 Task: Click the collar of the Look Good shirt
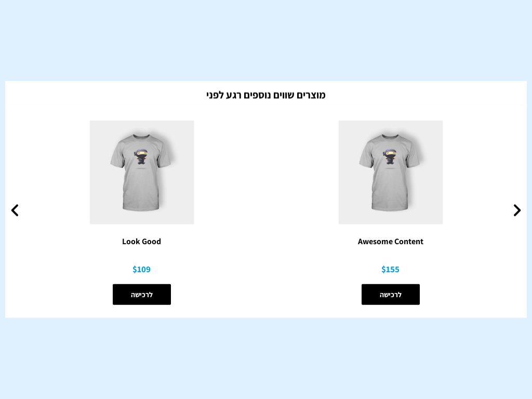[141, 137]
